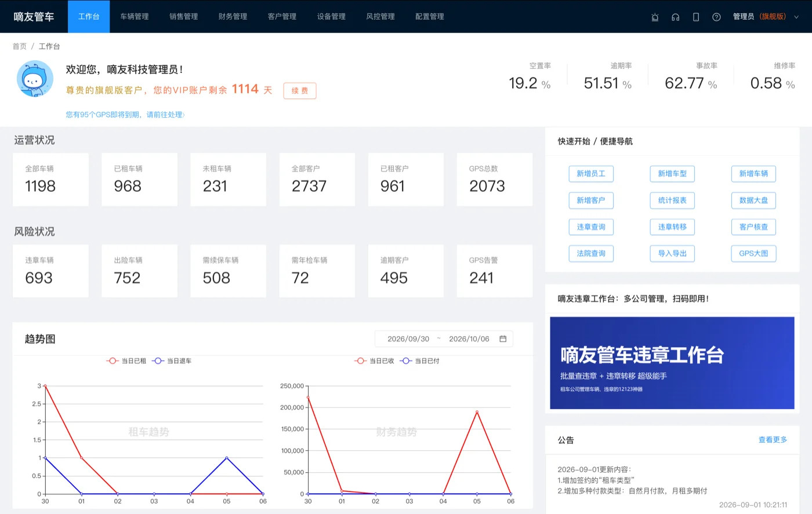This screenshot has width=812, height=514.
Task: Toggle the 当日已收 legend series
Action: tap(374, 361)
